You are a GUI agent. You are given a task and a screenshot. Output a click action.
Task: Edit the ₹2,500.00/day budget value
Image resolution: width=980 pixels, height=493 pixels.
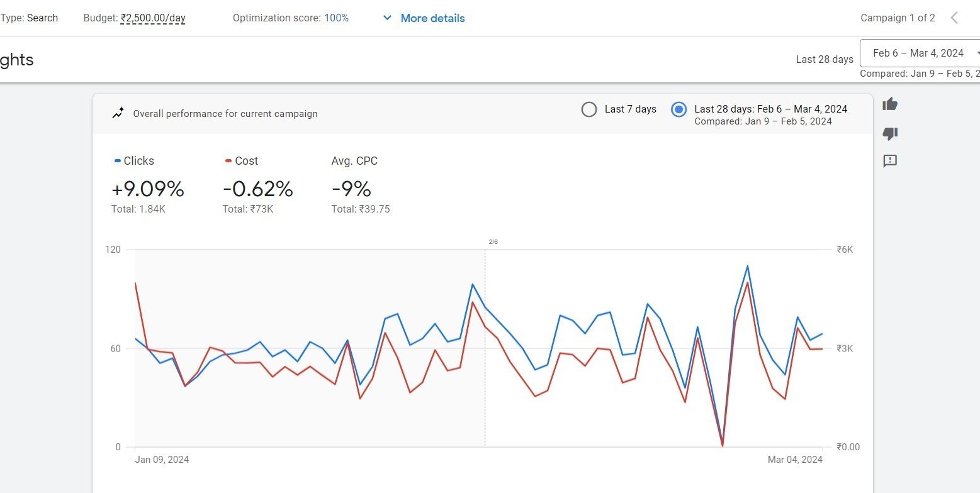tap(152, 18)
